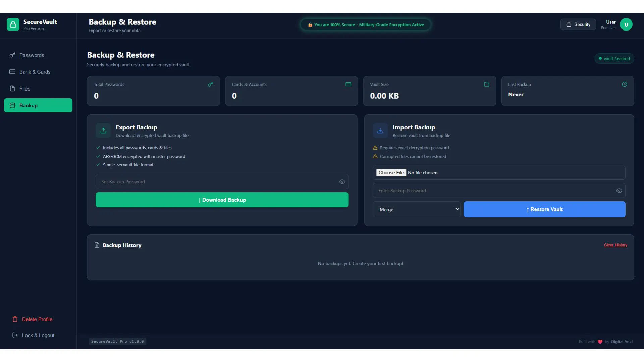Click the key icon on Total Passwords card
Viewport: 644px width, 362px height.
pos(210,84)
